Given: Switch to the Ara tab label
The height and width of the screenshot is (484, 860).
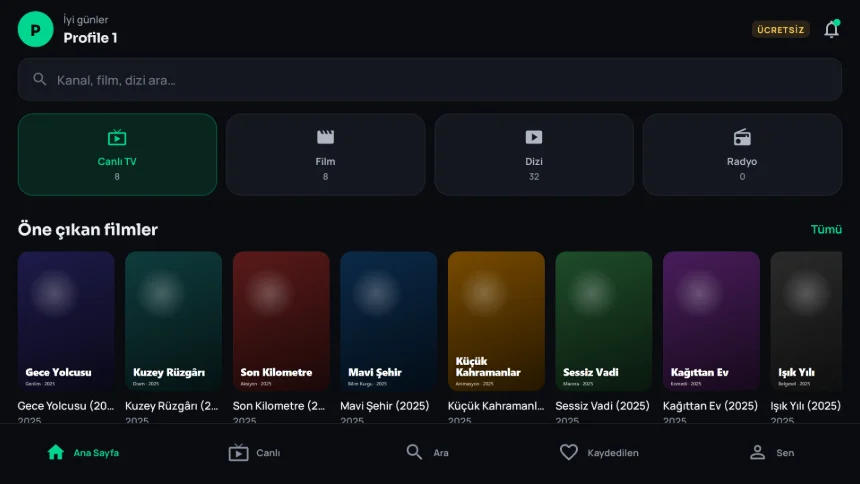Looking at the screenshot, I should [x=441, y=453].
